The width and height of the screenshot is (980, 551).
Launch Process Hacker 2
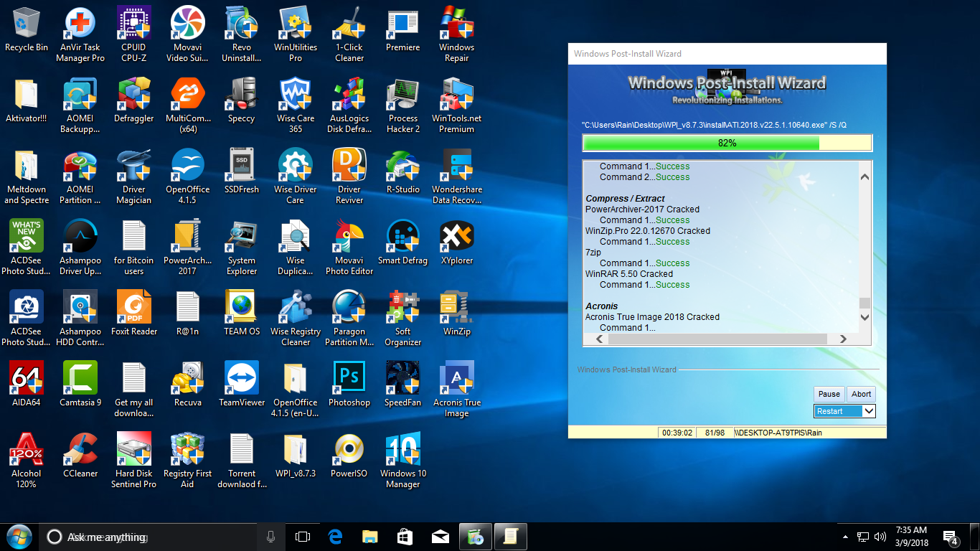coord(403,106)
